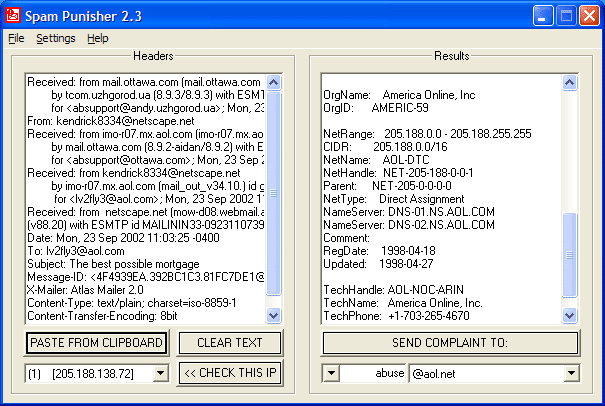605x406 pixels.
Task: Click down arrow of Headers scrollbar
Action: (x=274, y=315)
